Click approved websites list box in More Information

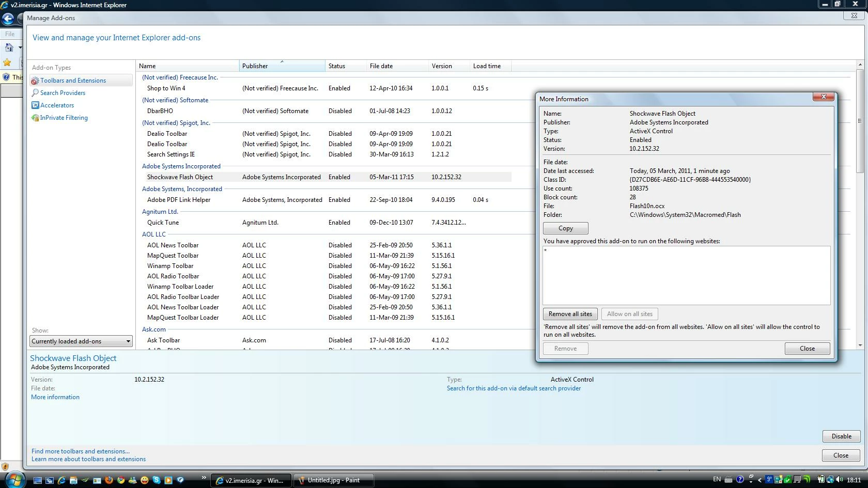click(687, 275)
